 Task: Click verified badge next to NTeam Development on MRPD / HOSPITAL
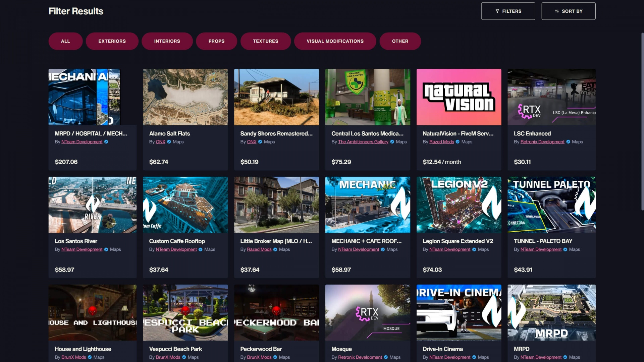pyautogui.click(x=106, y=142)
